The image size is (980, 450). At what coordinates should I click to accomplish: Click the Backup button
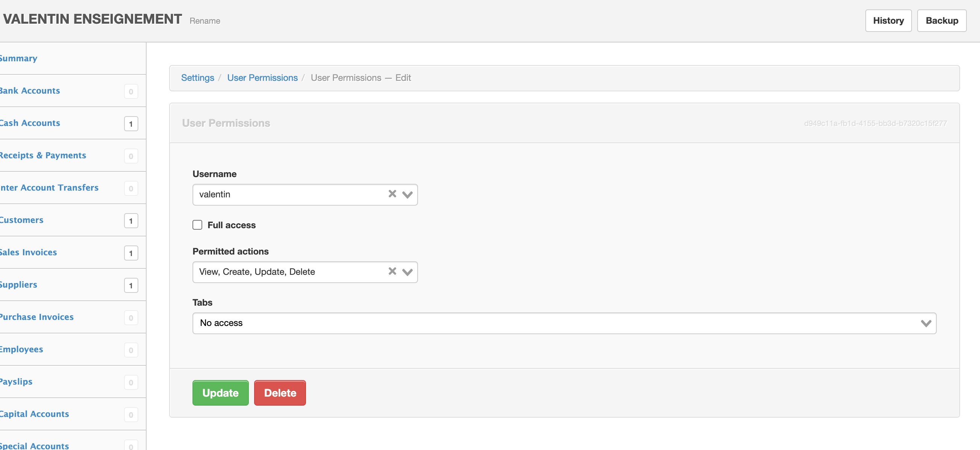942,21
